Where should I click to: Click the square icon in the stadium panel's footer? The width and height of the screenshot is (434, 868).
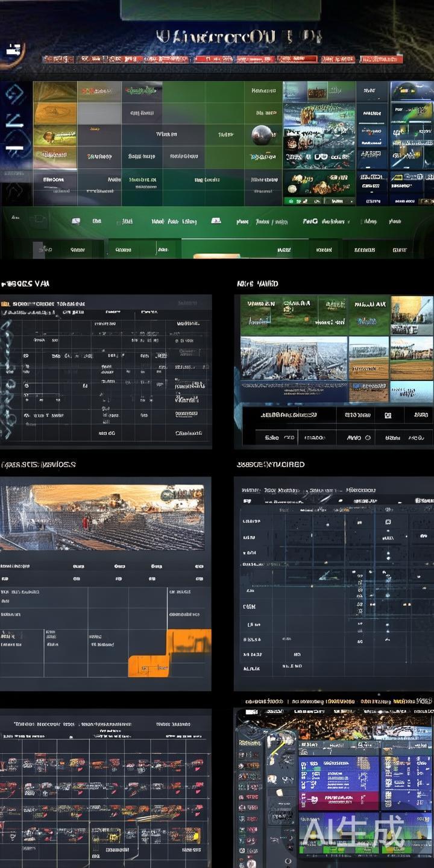point(388,415)
